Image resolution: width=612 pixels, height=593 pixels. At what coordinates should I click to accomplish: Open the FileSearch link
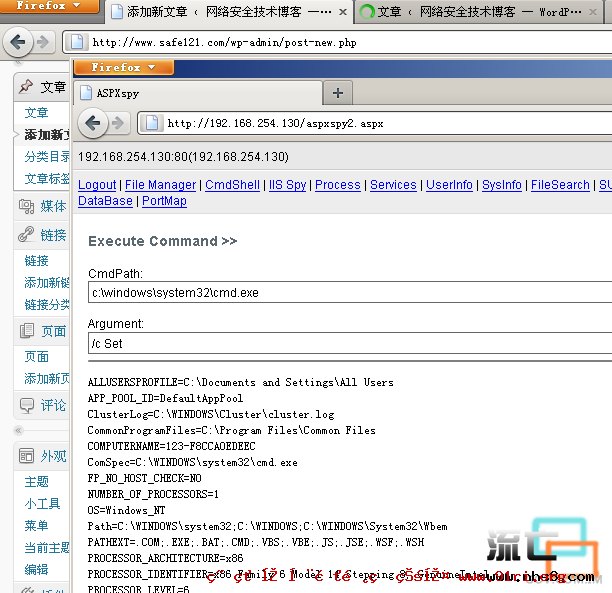click(x=560, y=185)
